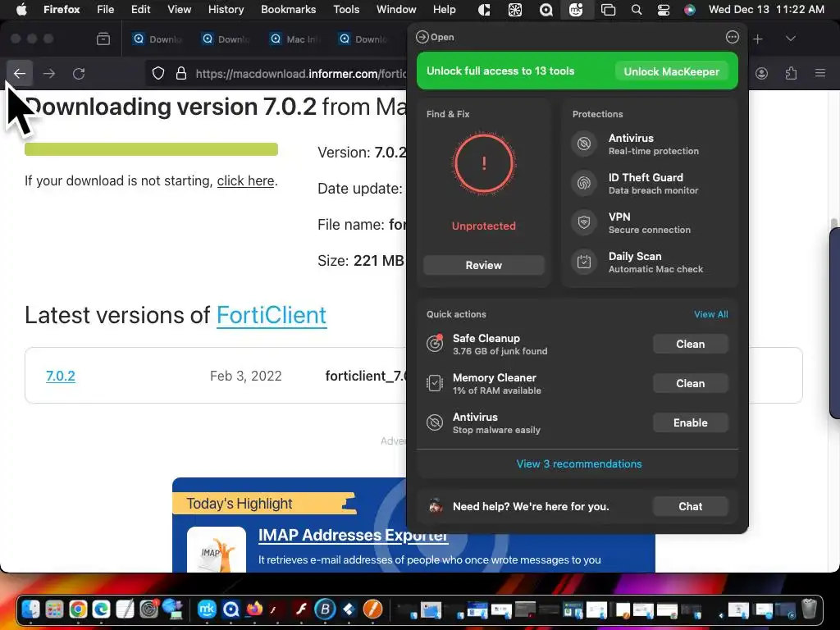Click the ID Theft Guard fingerprint icon
The image size is (840, 630).
pos(584,183)
